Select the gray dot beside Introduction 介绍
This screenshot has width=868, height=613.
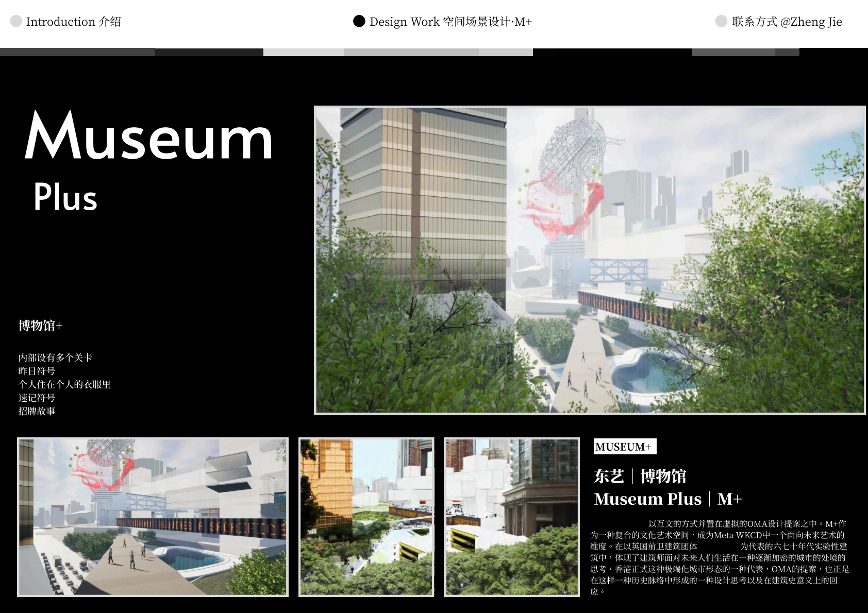point(16,21)
